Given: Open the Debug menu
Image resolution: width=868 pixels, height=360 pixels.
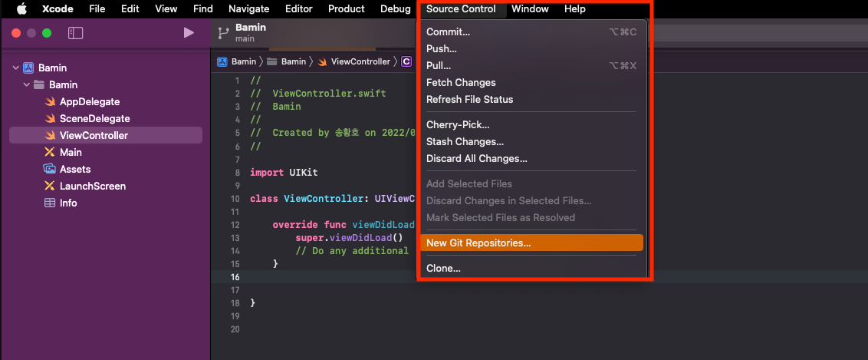Looking at the screenshot, I should tap(396, 9).
